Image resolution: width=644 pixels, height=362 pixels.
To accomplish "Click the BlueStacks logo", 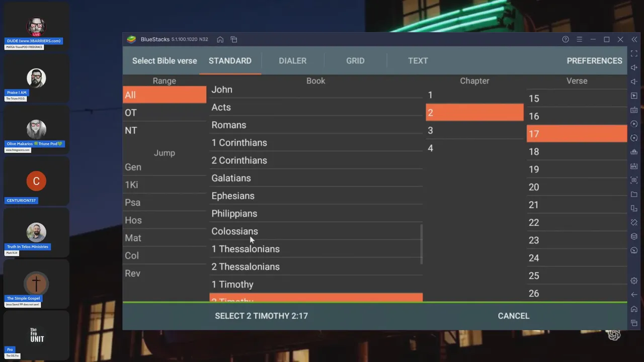I will pos(131,39).
